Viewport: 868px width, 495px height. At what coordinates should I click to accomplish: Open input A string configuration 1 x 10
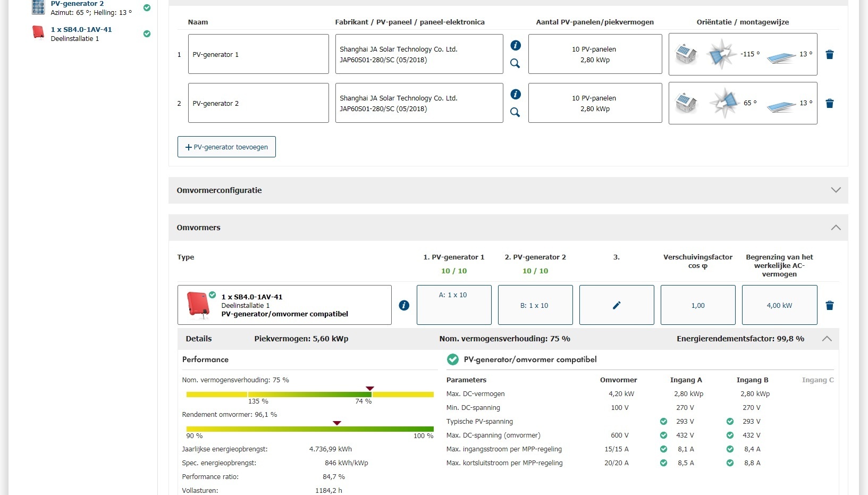[454, 305]
